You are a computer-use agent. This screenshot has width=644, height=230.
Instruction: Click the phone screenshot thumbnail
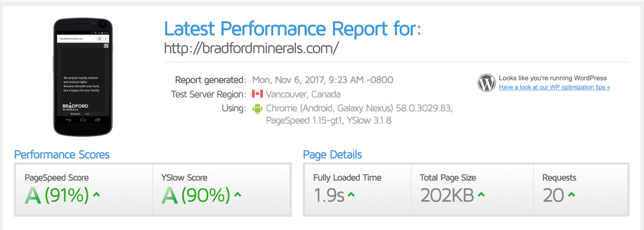[x=83, y=77]
